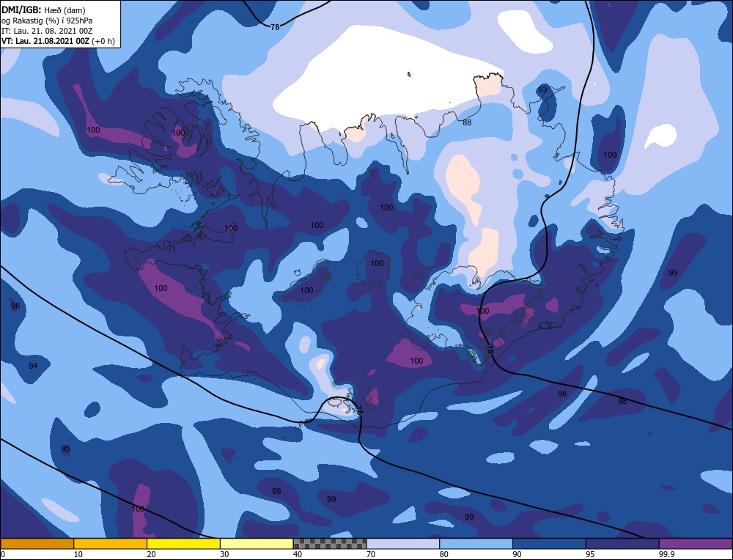Image resolution: width=733 pixels, height=560 pixels.
Task: Click the '90' legend tick value
Action: (517, 554)
